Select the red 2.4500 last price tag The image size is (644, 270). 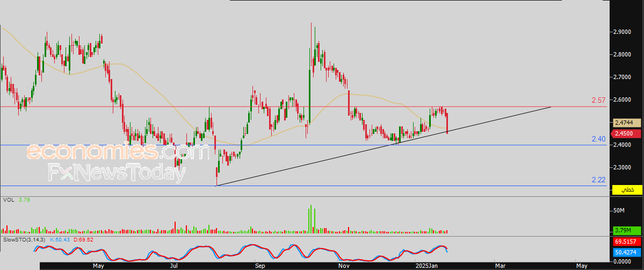(627, 133)
